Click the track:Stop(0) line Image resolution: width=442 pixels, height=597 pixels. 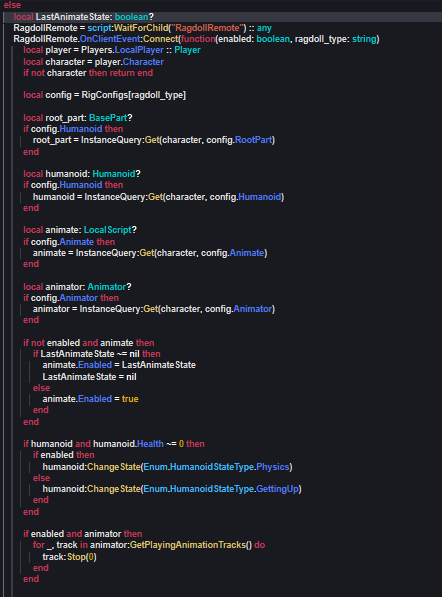point(69,557)
